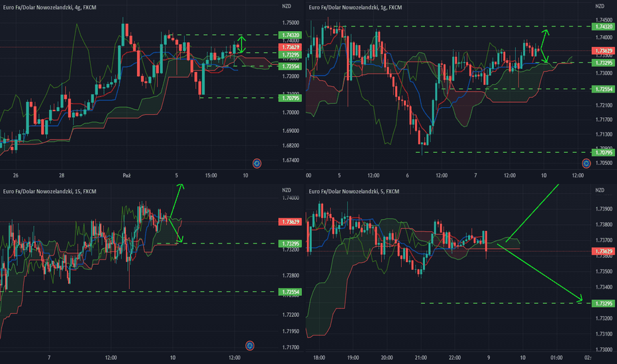Click the 01:00 time label on 5-minute chart

click(x=556, y=357)
